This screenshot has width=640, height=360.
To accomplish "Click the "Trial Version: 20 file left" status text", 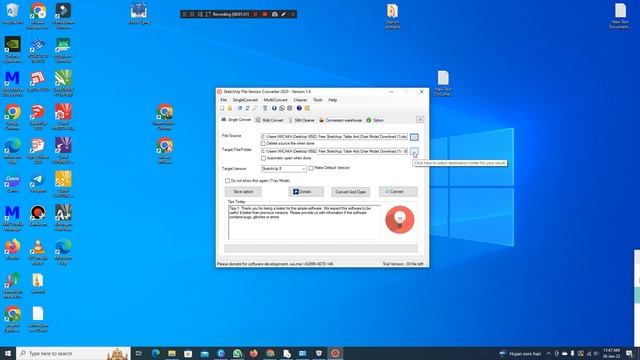I will (x=402, y=264).
